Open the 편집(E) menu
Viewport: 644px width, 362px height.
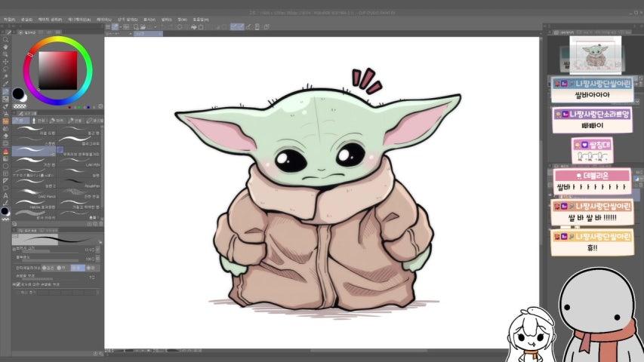[26, 20]
